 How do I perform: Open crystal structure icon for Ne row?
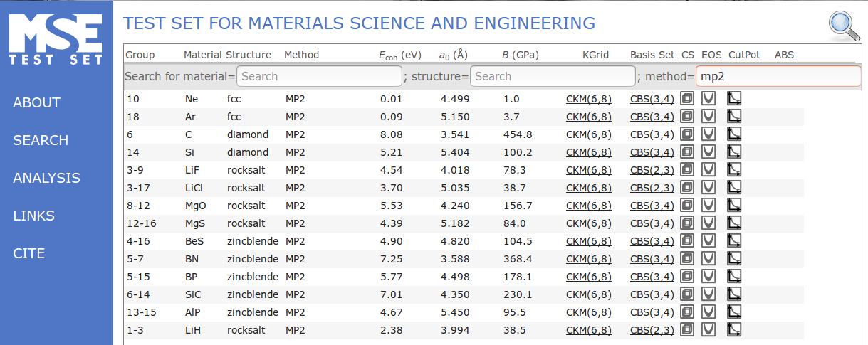click(687, 99)
